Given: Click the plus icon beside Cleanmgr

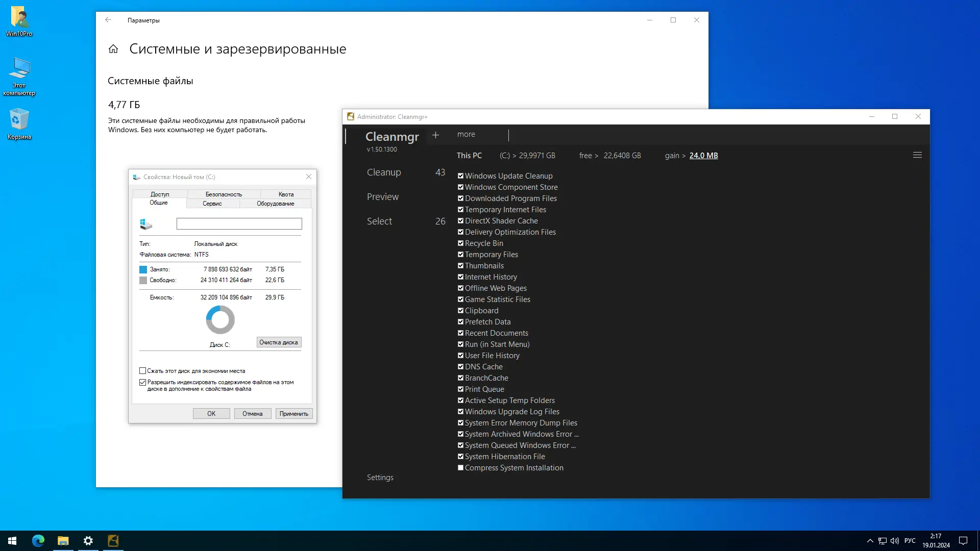Looking at the screenshot, I should pos(435,135).
